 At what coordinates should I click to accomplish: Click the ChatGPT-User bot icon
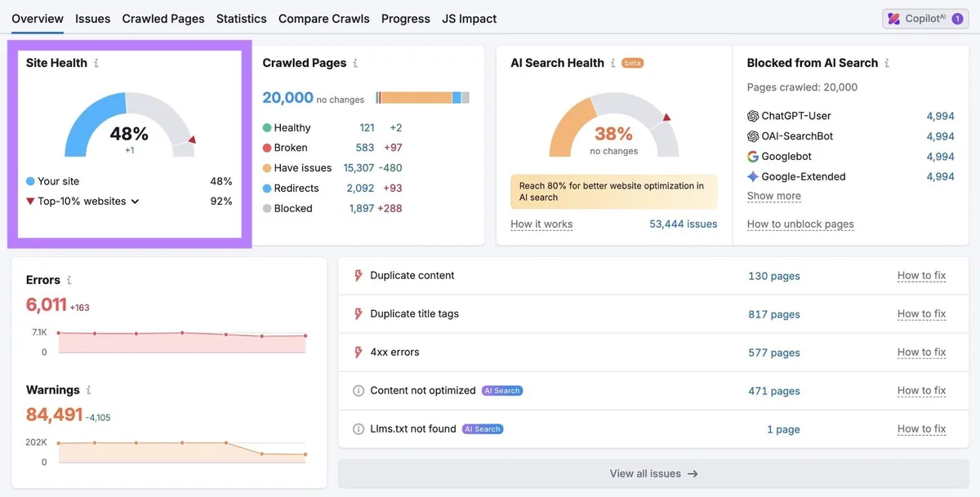click(x=753, y=116)
